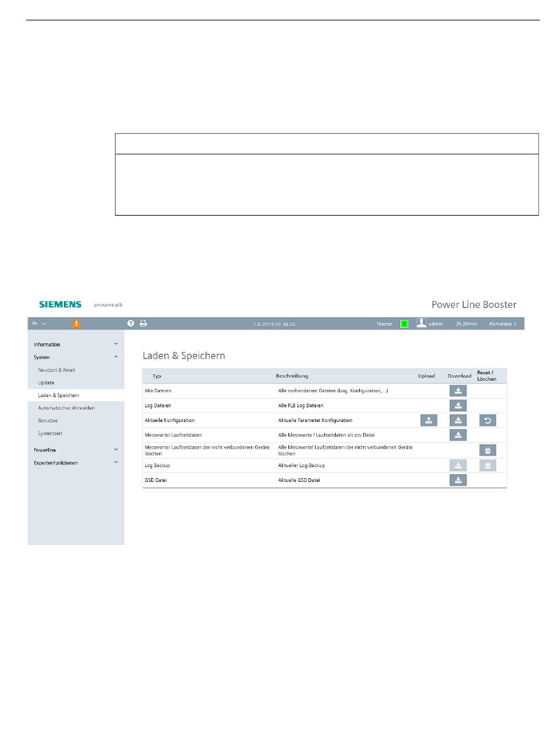Click the Typ column header
The width and height of the screenshot is (552, 756).
(157, 376)
